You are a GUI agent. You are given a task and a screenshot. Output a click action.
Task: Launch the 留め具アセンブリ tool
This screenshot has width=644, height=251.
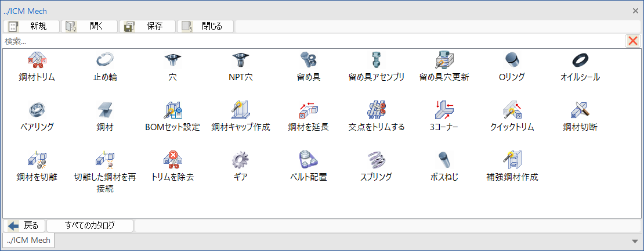(x=377, y=60)
